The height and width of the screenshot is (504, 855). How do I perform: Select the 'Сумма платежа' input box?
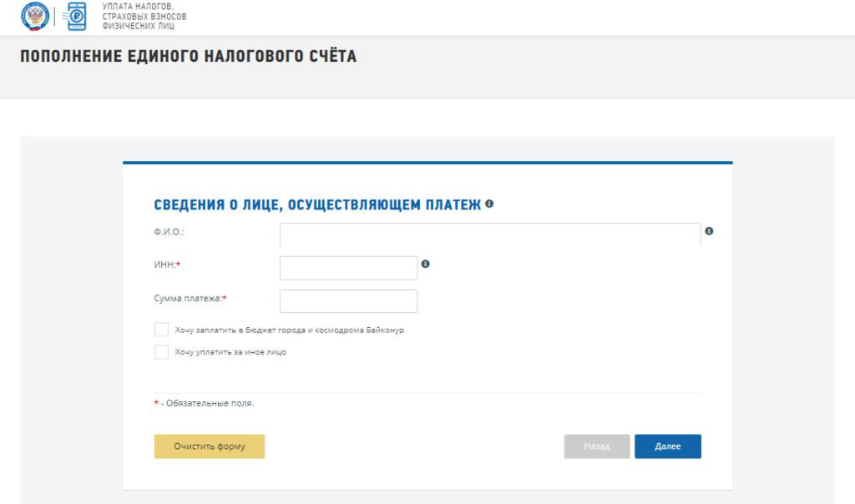348,301
